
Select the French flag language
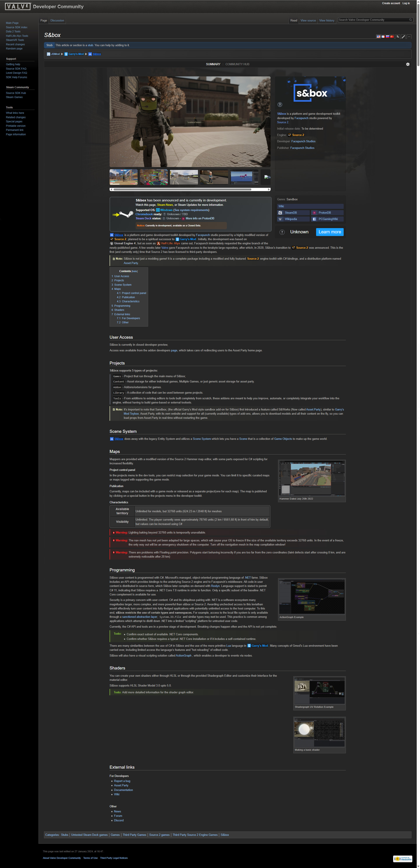[383, 37]
